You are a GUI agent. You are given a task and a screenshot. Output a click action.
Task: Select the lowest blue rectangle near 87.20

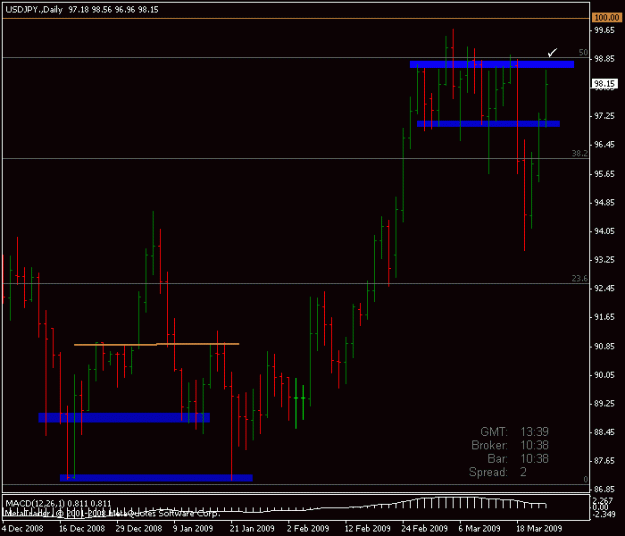pyautogui.click(x=156, y=478)
